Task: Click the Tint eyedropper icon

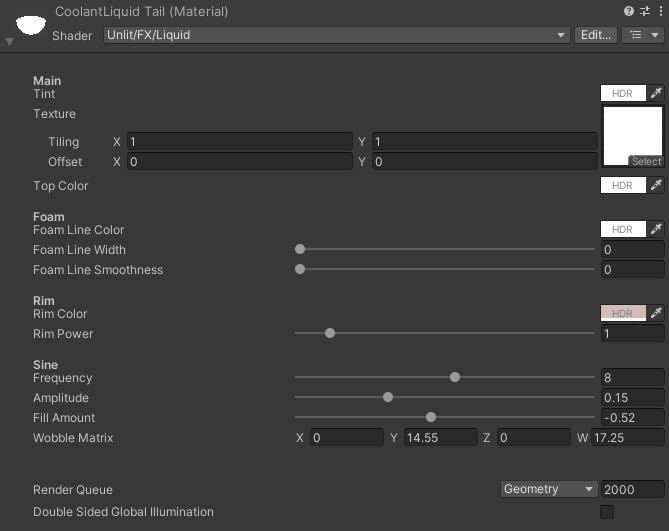Action: pos(656,93)
